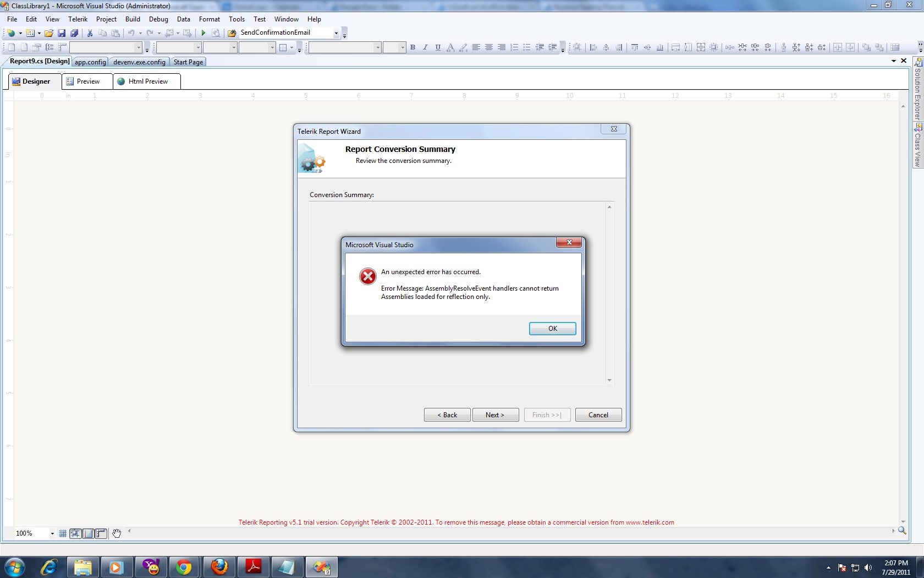Open Firefox from the taskbar

[x=219, y=567]
